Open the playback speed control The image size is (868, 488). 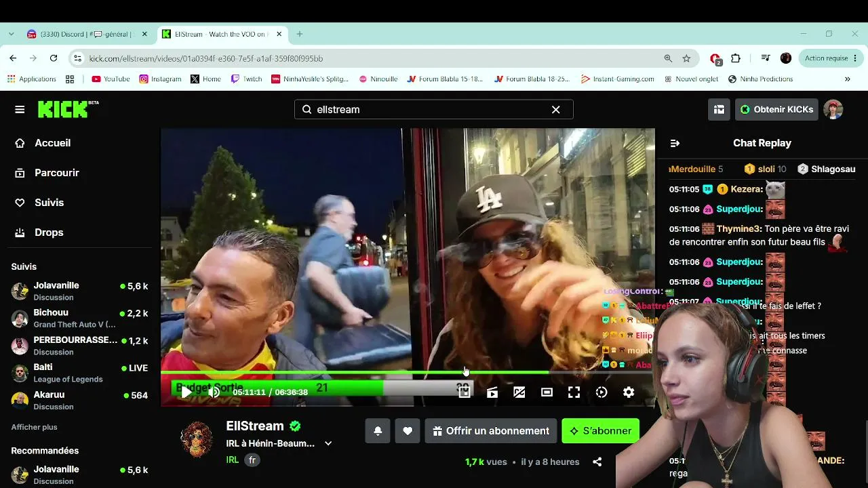(601, 392)
